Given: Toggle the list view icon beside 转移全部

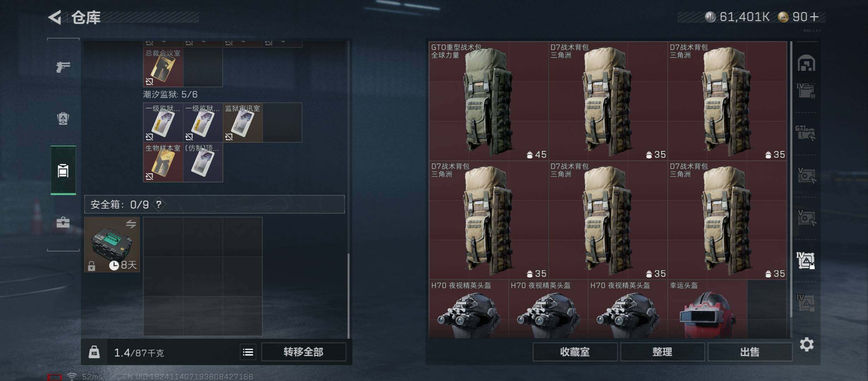Looking at the screenshot, I should coord(248,352).
